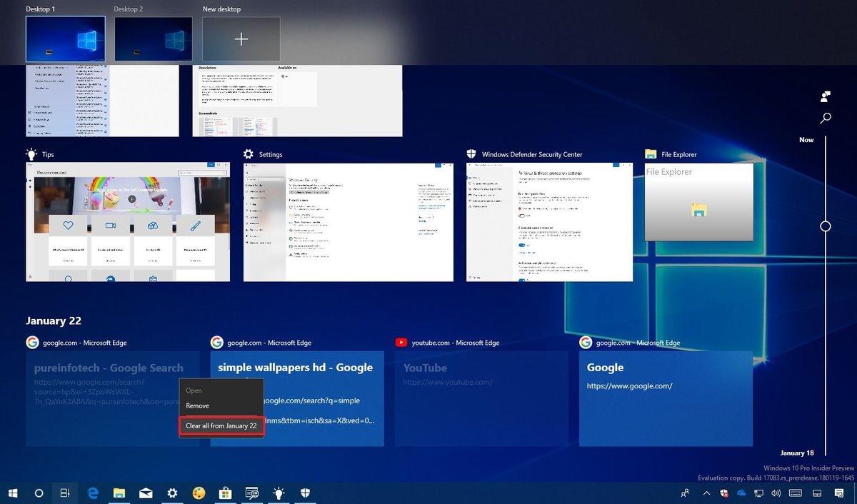The image size is (857, 504).
Task: Launch the Tips app from the taskbar
Action: 278,493
